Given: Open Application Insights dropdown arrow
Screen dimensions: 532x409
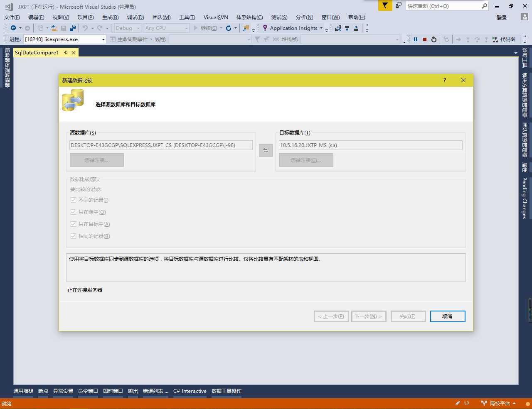Looking at the screenshot, I should coord(321,28).
